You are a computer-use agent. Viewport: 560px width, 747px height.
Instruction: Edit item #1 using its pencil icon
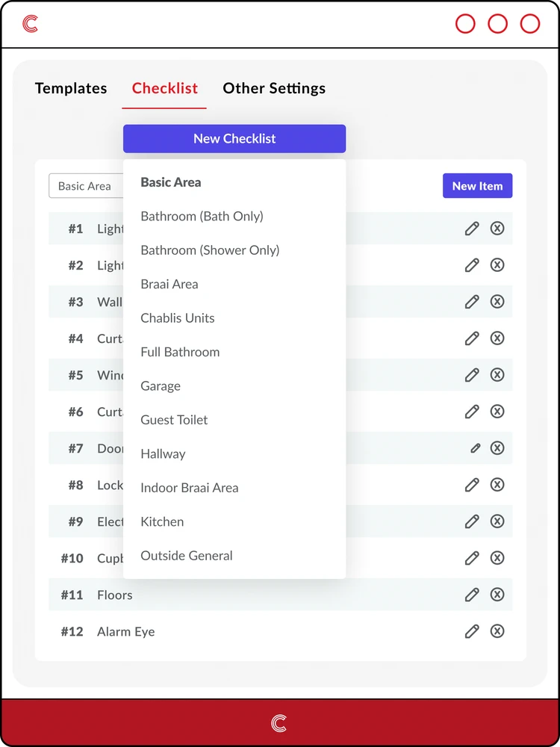point(472,229)
